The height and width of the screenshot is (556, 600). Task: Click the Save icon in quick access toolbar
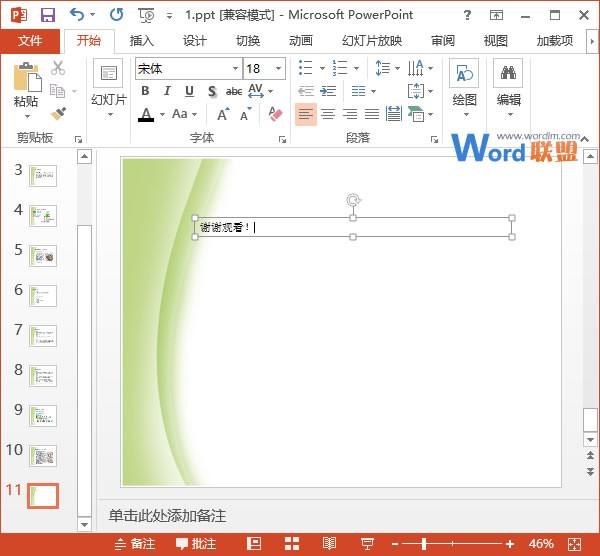(48, 15)
